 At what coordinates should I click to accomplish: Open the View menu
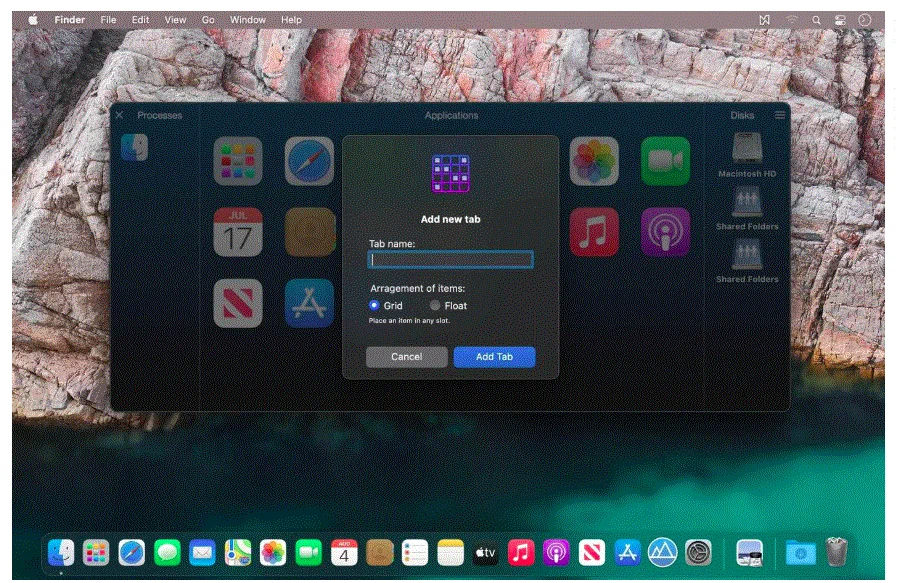coord(175,19)
